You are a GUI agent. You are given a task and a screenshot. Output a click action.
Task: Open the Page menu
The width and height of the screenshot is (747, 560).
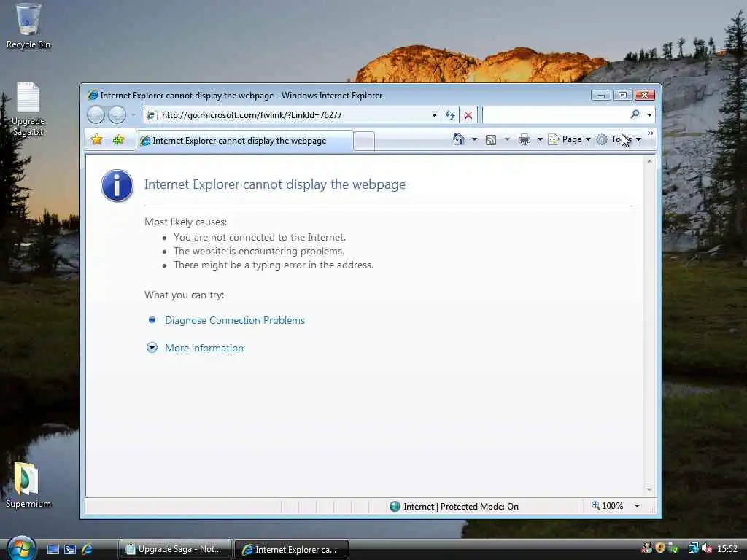[x=570, y=139]
